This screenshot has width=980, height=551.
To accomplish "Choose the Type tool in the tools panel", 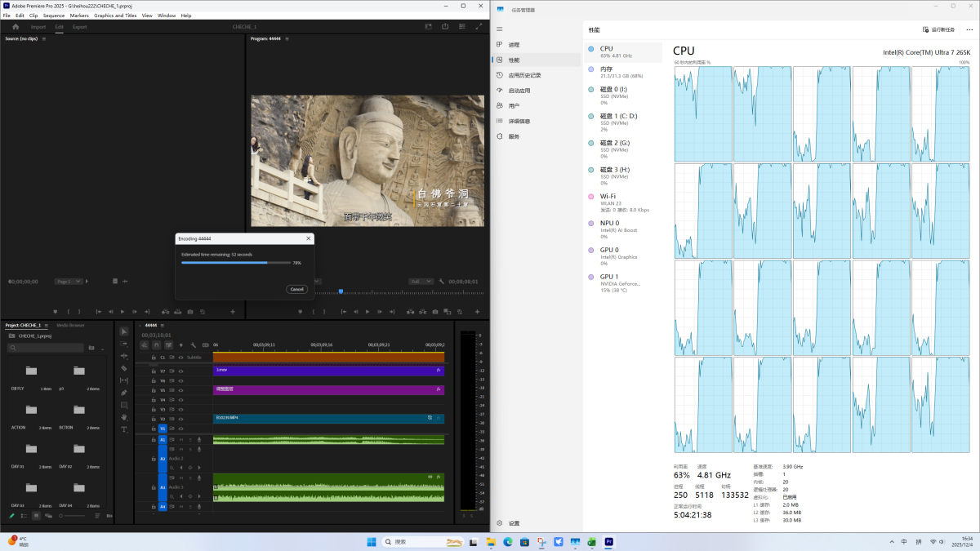I will click(124, 429).
